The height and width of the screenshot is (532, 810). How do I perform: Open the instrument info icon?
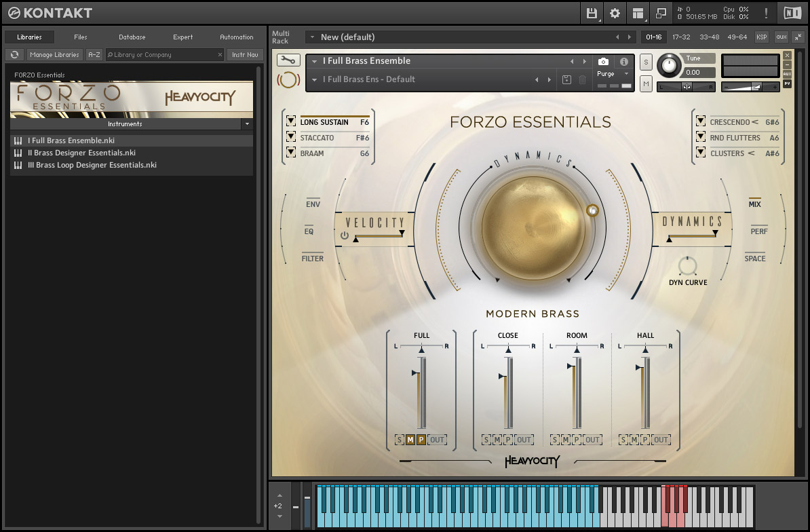[x=624, y=62]
